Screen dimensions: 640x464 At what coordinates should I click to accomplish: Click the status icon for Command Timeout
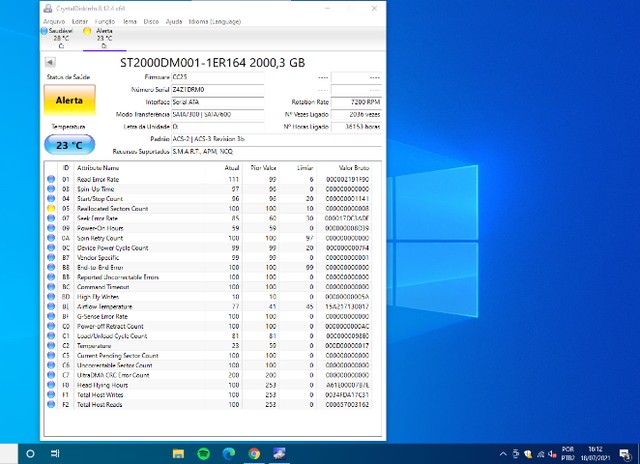point(51,286)
